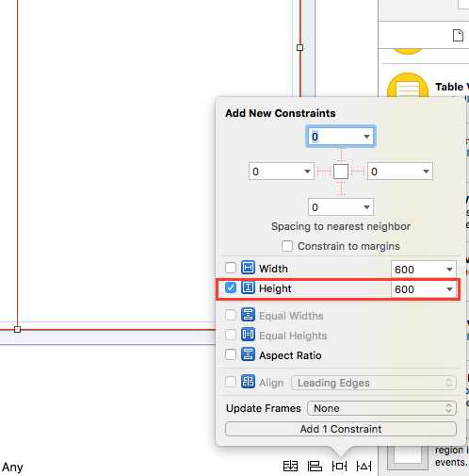Expand the right spacing dropdown arrow
The width and height of the screenshot is (469, 476).
tap(426, 172)
